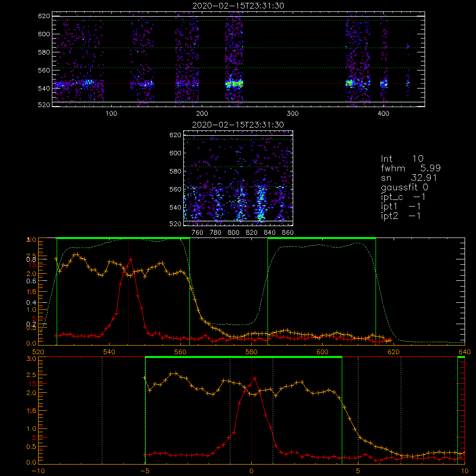Screen dimensions: 476x476
Task: Click y-axis label 540 on wide spectrogram
Action: (x=44, y=89)
